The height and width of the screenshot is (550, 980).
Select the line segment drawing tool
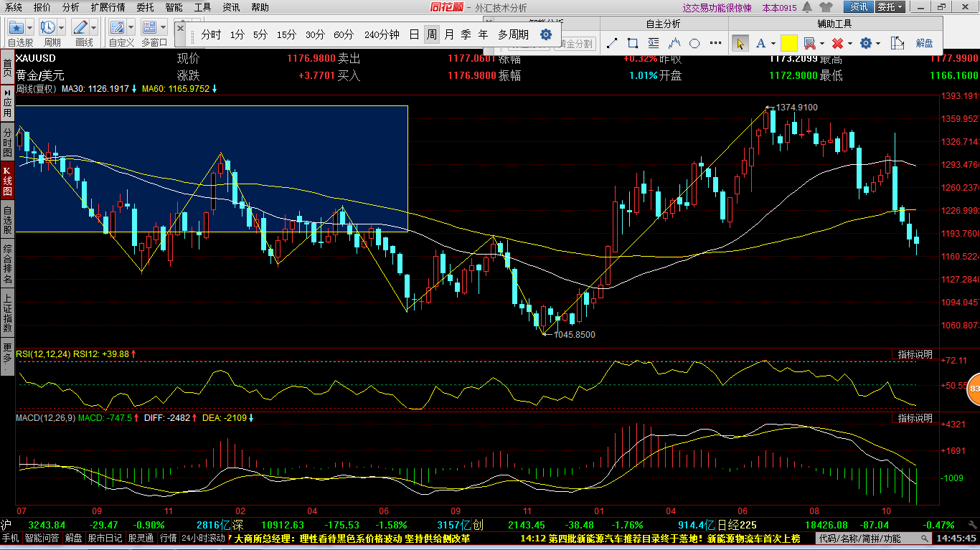pos(612,43)
